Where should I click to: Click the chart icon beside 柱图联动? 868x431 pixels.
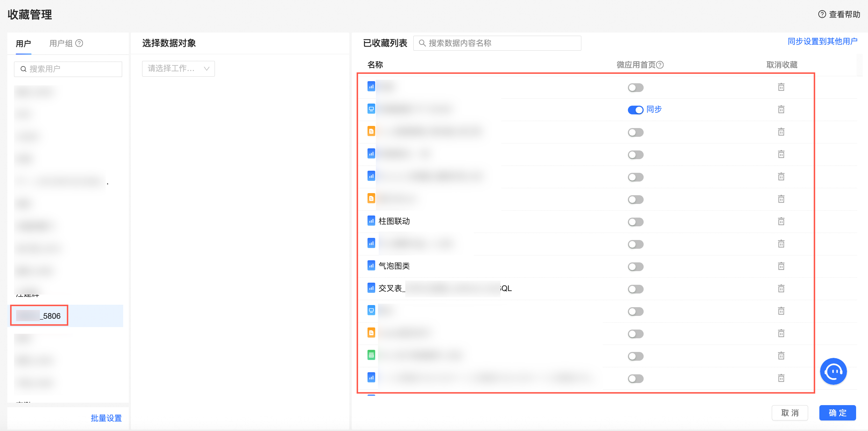click(x=371, y=221)
